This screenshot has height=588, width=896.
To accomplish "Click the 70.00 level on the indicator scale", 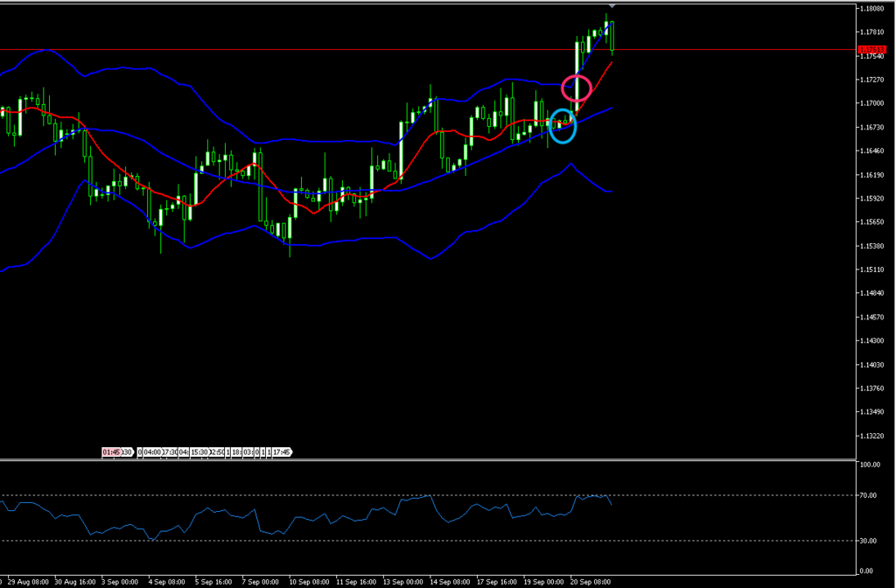I will click(869, 495).
